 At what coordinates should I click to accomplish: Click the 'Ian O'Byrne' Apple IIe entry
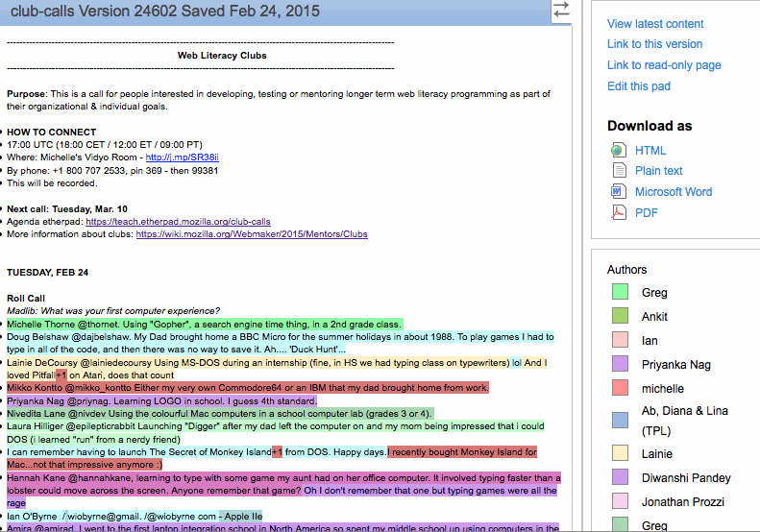(135, 517)
